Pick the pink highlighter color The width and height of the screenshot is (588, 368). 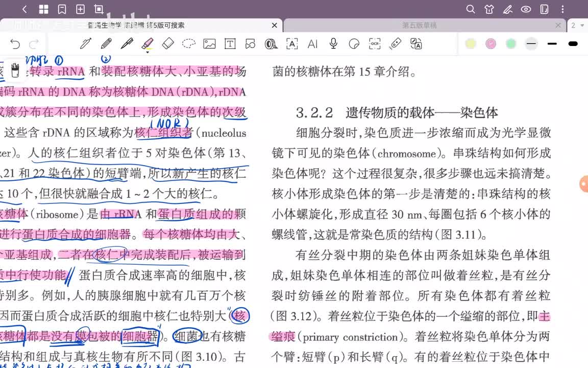(491, 44)
